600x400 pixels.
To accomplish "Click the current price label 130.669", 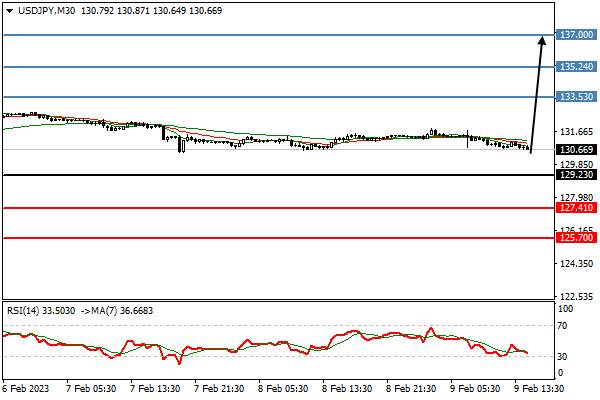I will 576,150.
